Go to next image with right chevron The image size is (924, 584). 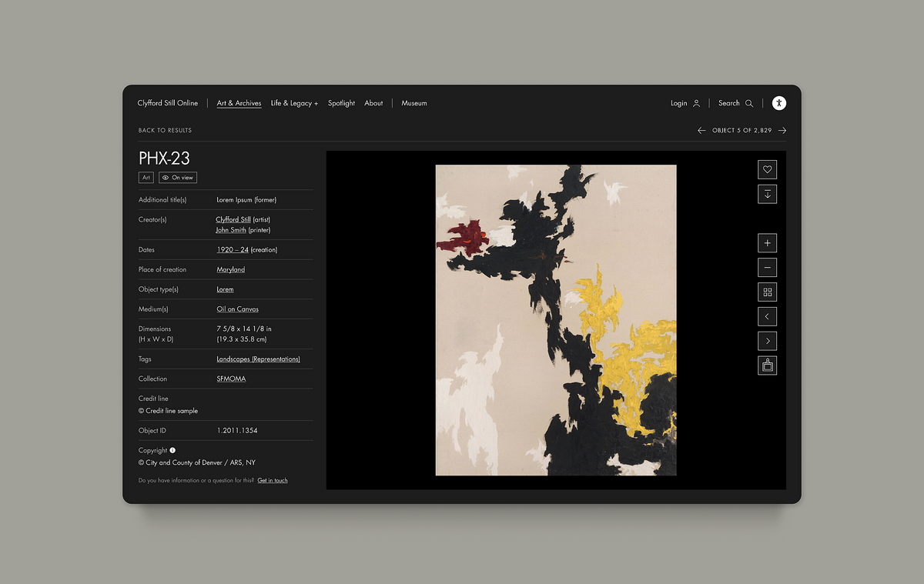click(767, 340)
